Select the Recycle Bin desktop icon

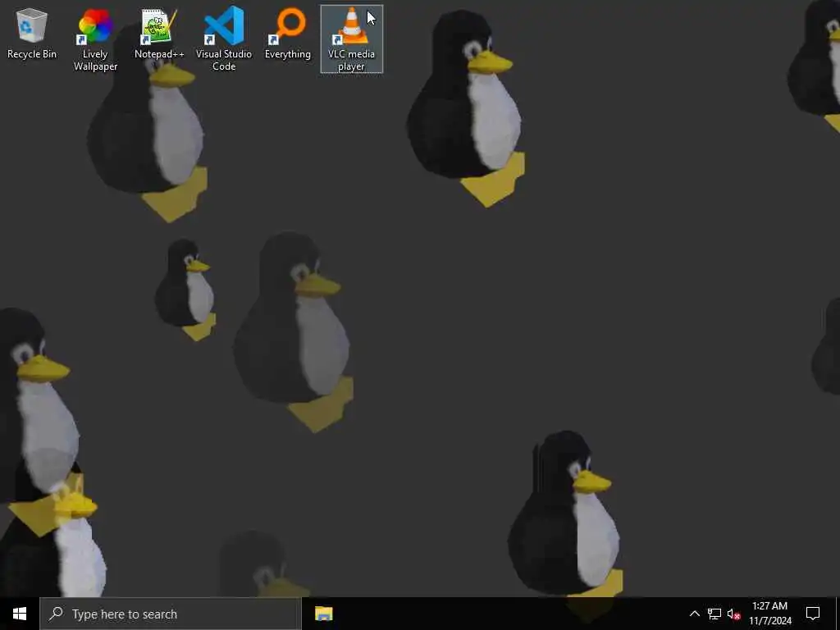(32, 34)
